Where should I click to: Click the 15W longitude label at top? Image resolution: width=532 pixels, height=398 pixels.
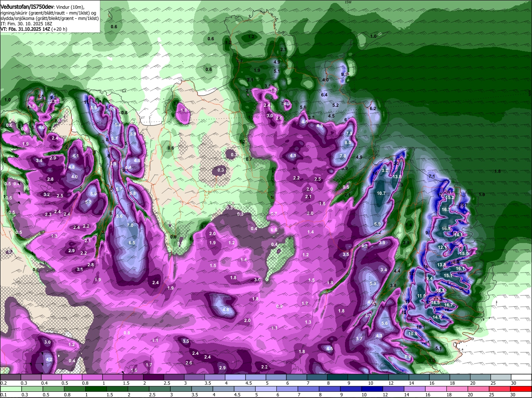pos(348,2)
